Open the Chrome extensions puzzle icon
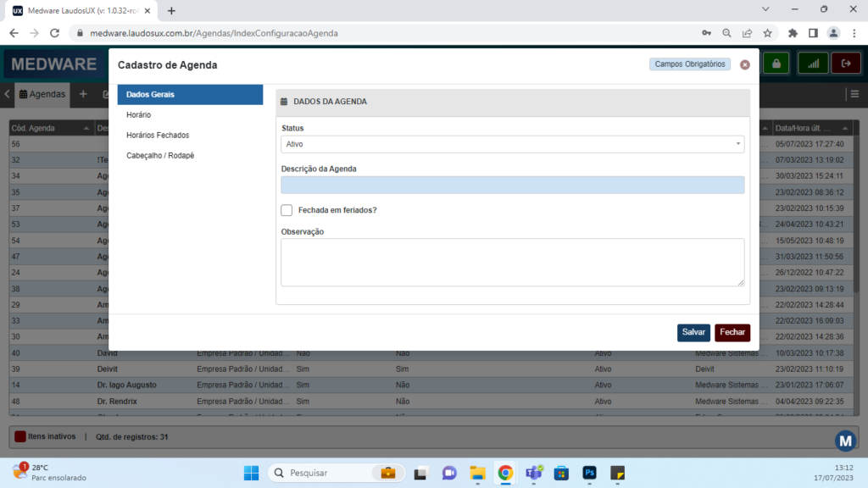The width and height of the screenshot is (868, 488). pos(793,33)
